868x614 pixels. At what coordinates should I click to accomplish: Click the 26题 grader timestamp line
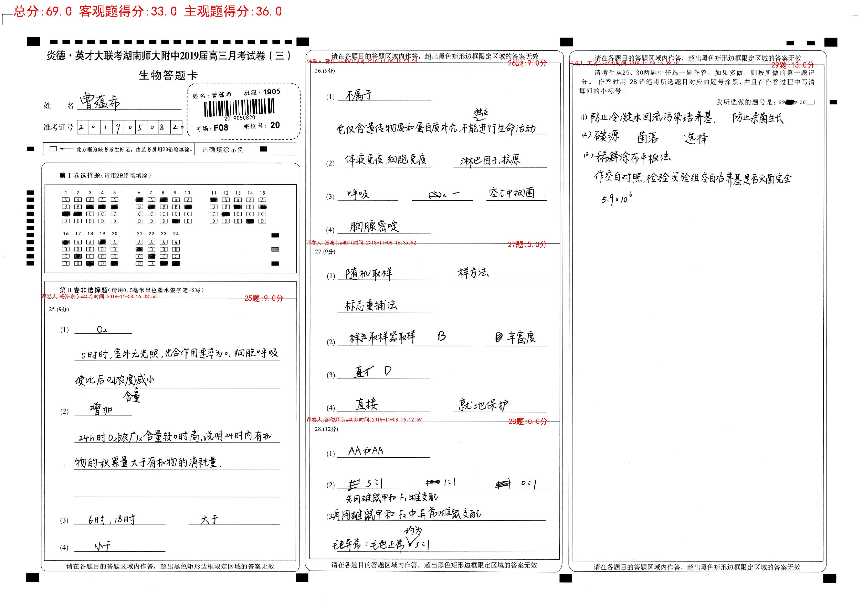pos(362,61)
